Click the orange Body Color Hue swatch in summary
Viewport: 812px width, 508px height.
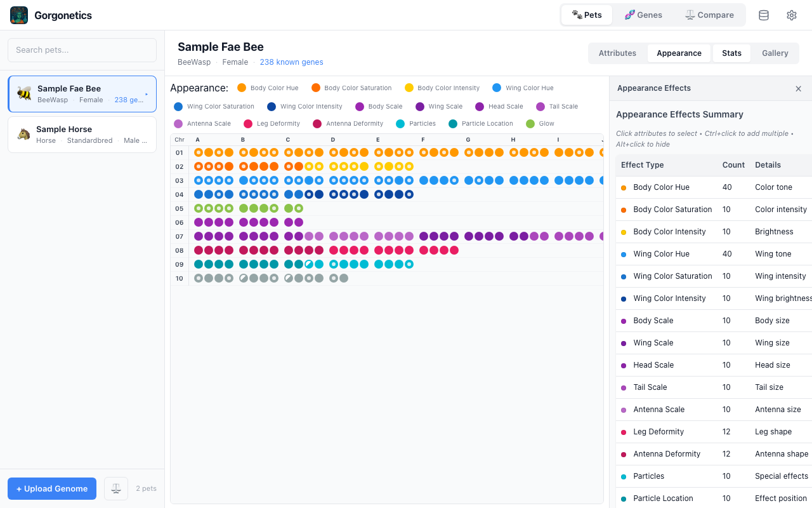click(624, 187)
